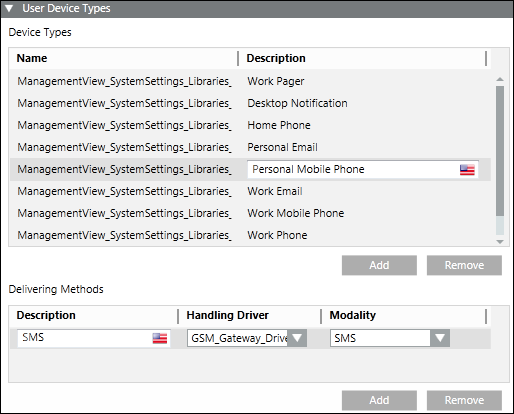514x414 pixels.
Task: Select the Desktop Notification device row
Action: click(250, 103)
